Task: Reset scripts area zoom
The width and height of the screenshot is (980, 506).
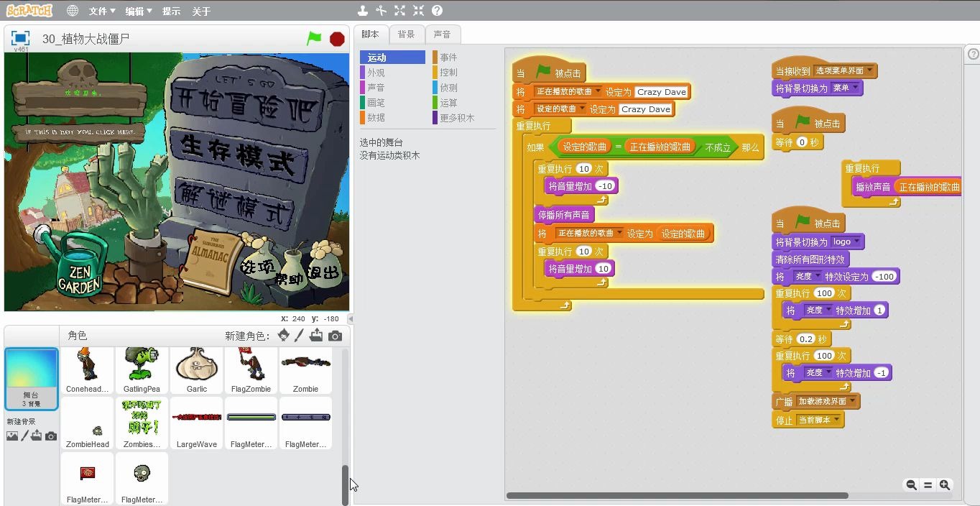Action: pyautogui.click(x=928, y=485)
